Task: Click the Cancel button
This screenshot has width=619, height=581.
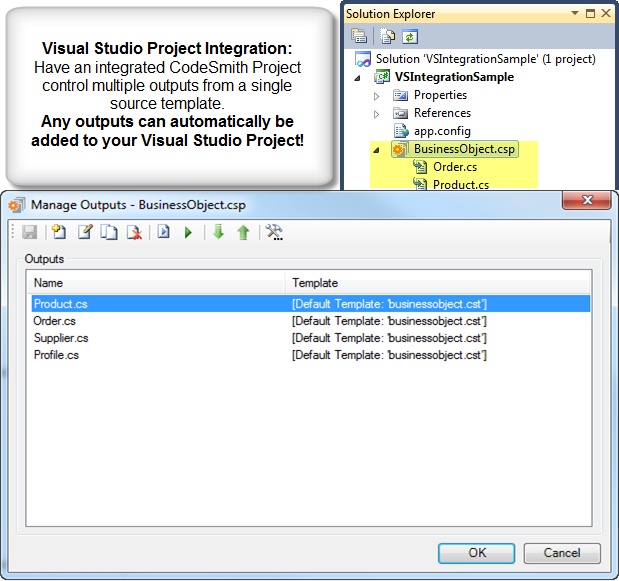Action: tap(562, 553)
